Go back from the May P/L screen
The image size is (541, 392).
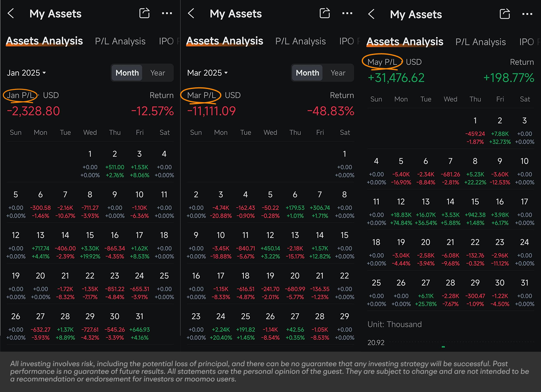point(371,14)
